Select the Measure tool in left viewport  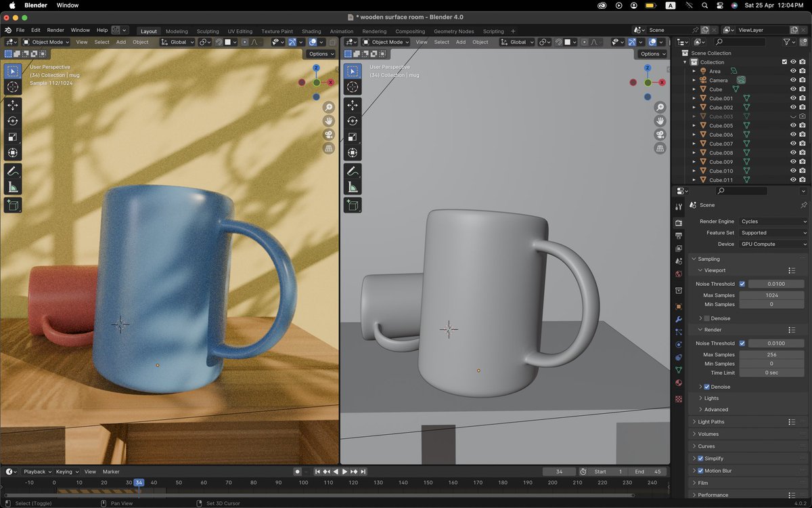coord(13,188)
